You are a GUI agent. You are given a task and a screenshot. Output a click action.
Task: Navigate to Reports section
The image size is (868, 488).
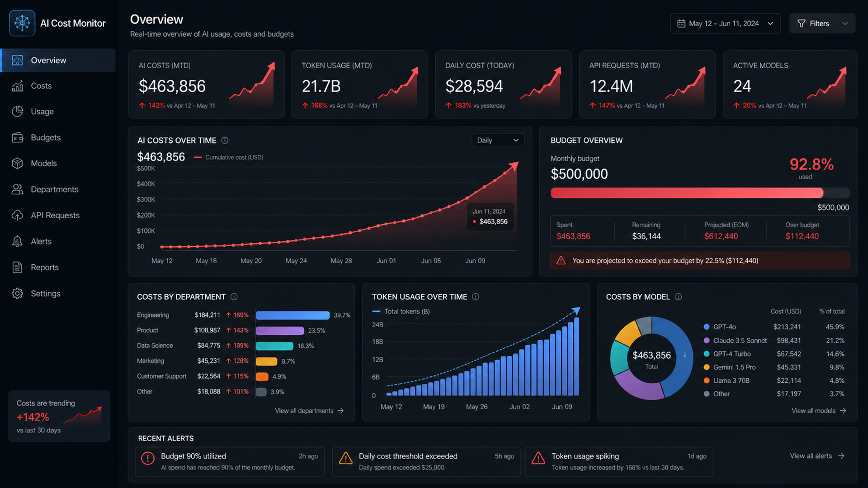tap(58, 267)
